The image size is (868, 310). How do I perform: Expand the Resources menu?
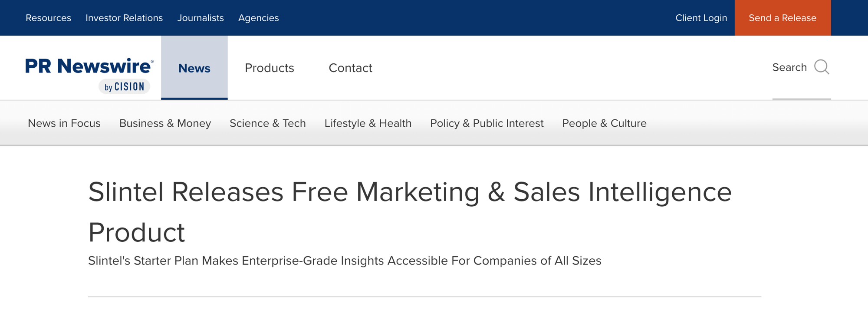click(48, 18)
